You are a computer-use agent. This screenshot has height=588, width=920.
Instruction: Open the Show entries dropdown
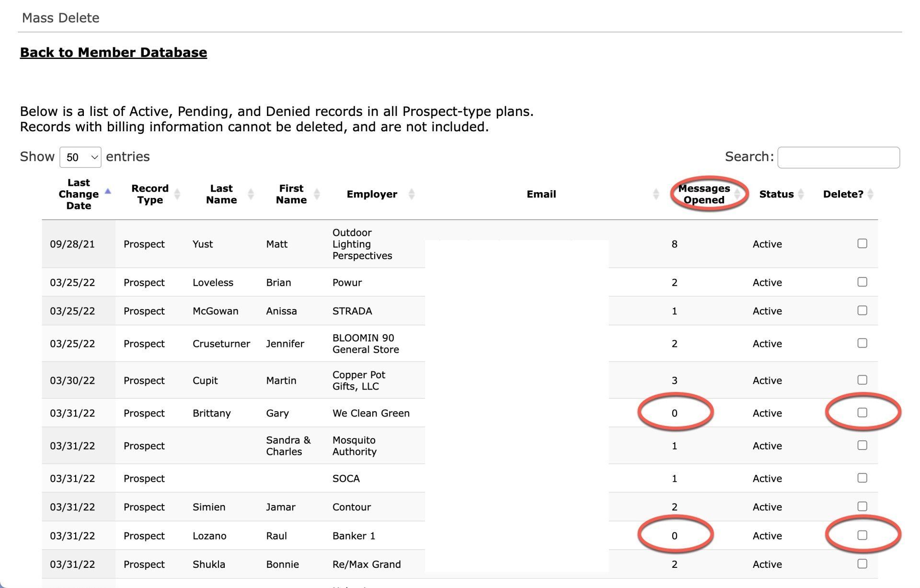80,157
